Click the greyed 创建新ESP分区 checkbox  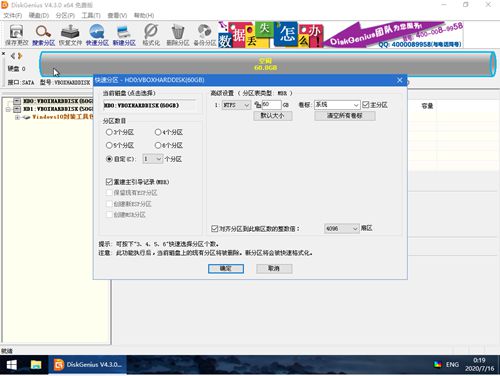point(109,204)
